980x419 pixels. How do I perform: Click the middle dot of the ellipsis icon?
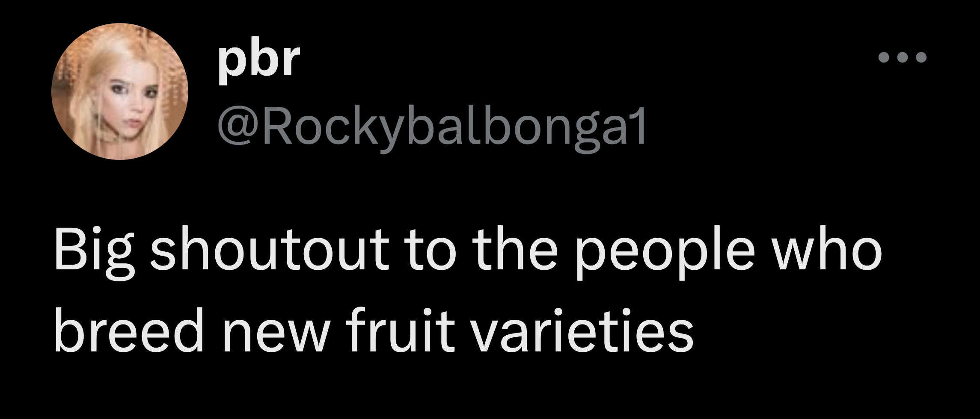tap(903, 69)
